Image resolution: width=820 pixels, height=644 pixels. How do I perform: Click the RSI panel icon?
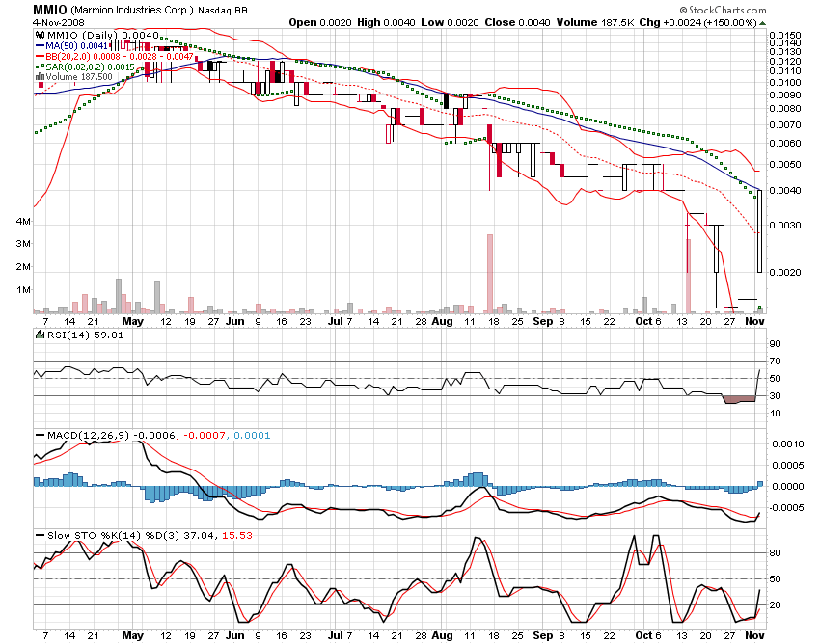(41, 335)
